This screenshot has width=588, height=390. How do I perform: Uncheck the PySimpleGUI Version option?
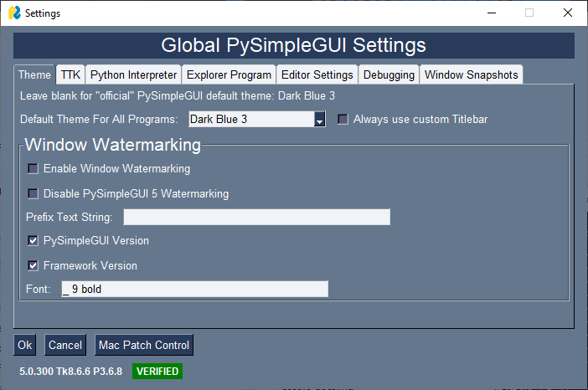click(34, 241)
